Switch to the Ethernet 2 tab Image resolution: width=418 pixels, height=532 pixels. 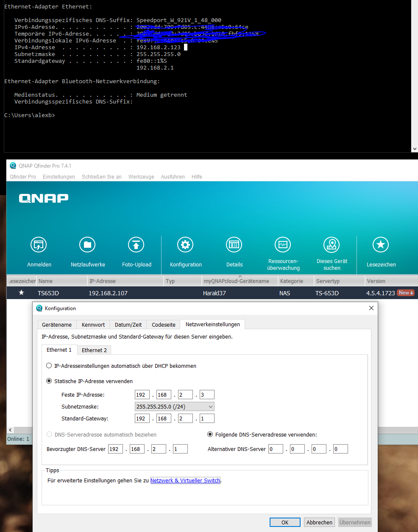click(94, 350)
